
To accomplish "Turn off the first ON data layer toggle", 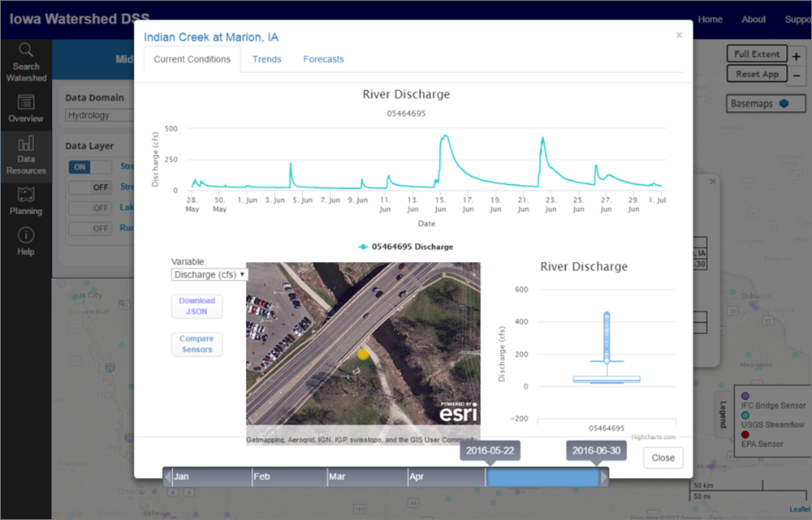I will pyautogui.click(x=89, y=166).
